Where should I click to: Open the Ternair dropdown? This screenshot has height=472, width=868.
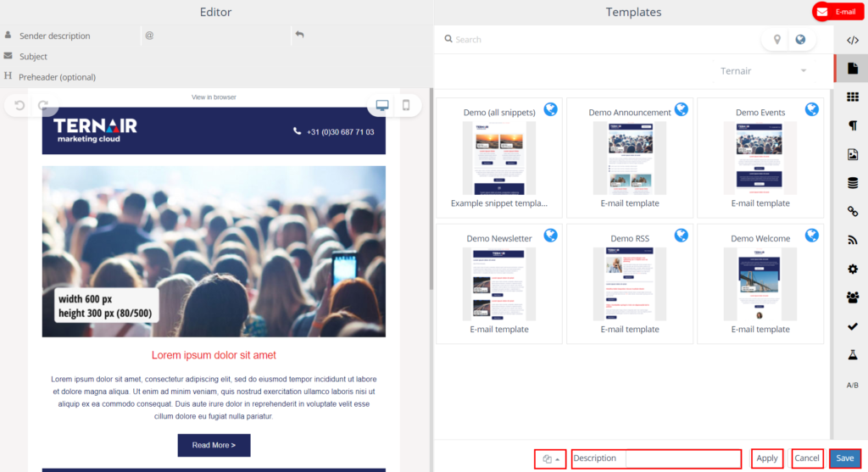tap(763, 71)
